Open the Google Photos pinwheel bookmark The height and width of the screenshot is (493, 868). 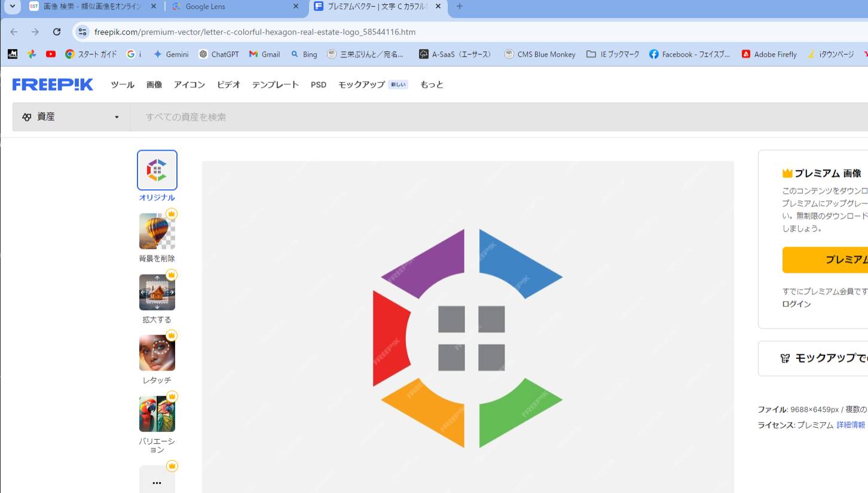click(x=32, y=54)
